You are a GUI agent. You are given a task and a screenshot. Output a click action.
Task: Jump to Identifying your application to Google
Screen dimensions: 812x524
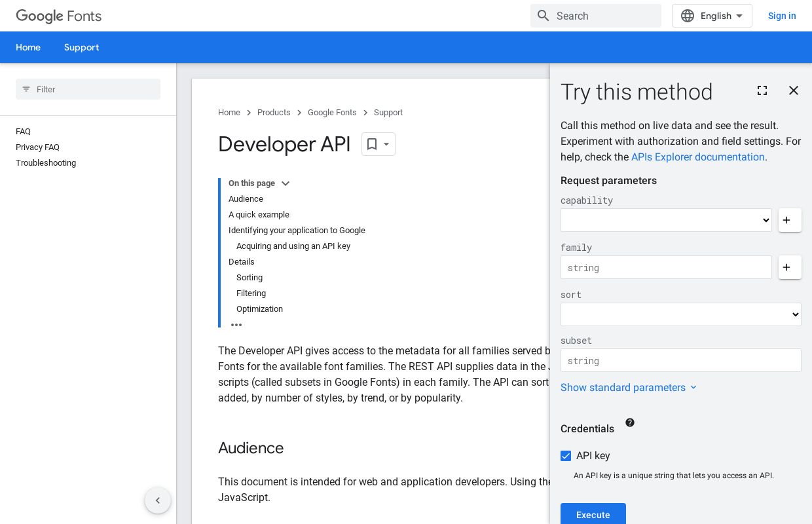pos(297,231)
